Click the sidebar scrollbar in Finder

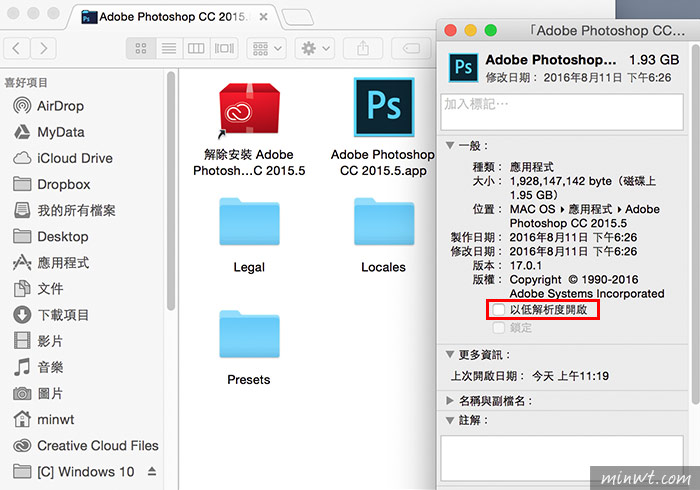pyautogui.click(x=171, y=191)
